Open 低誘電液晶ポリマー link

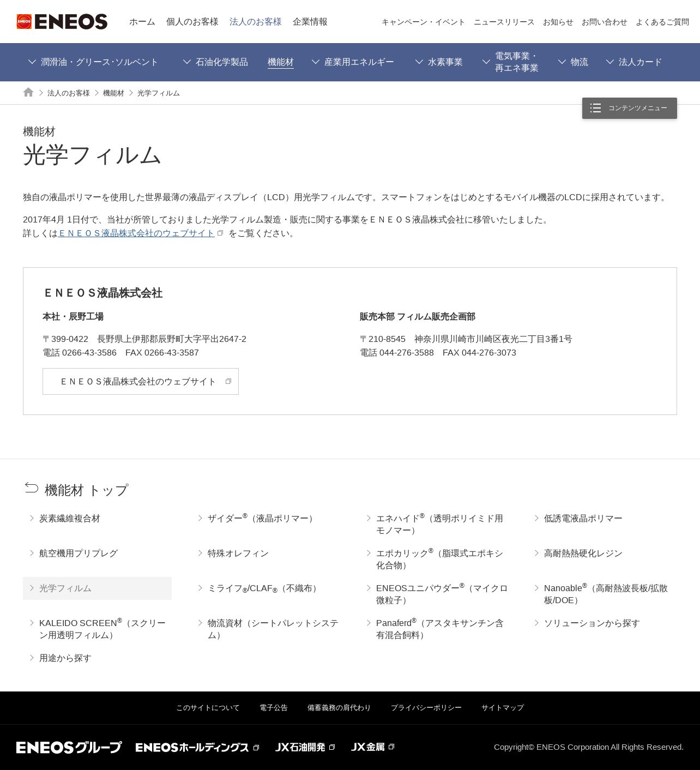coord(583,519)
